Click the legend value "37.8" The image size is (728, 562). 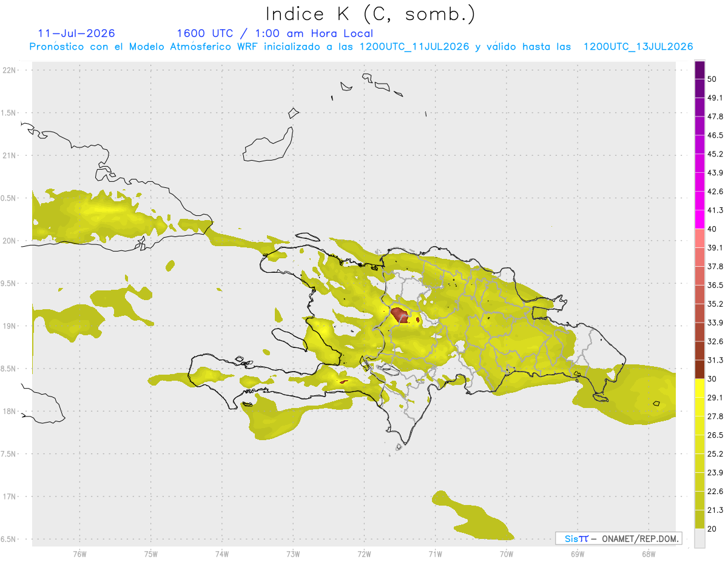715,266
